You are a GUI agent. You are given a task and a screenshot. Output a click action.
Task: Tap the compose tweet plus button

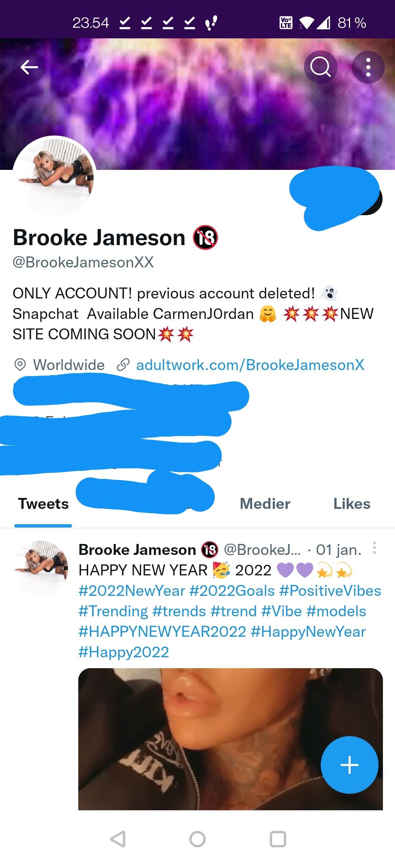coord(349,765)
